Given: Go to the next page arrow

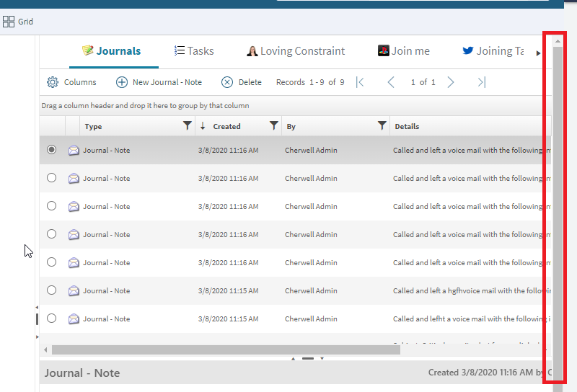Looking at the screenshot, I should pyautogui.click(x=451, y=82).
